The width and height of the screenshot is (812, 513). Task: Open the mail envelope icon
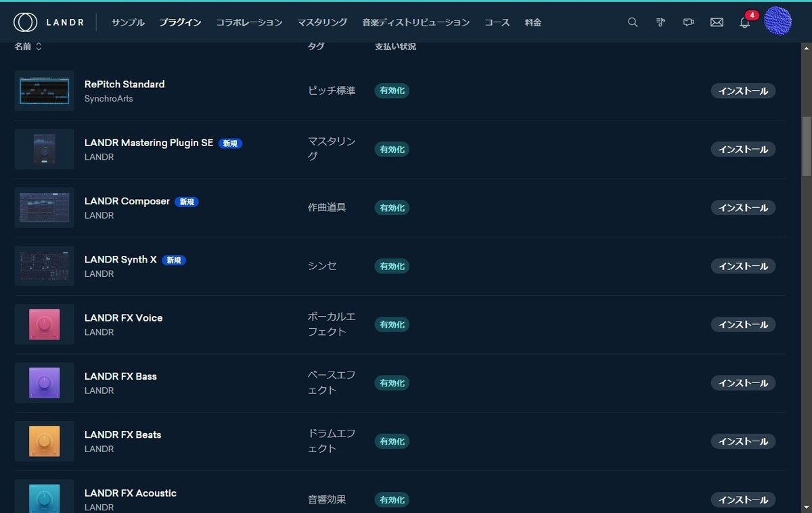(717, 22)
